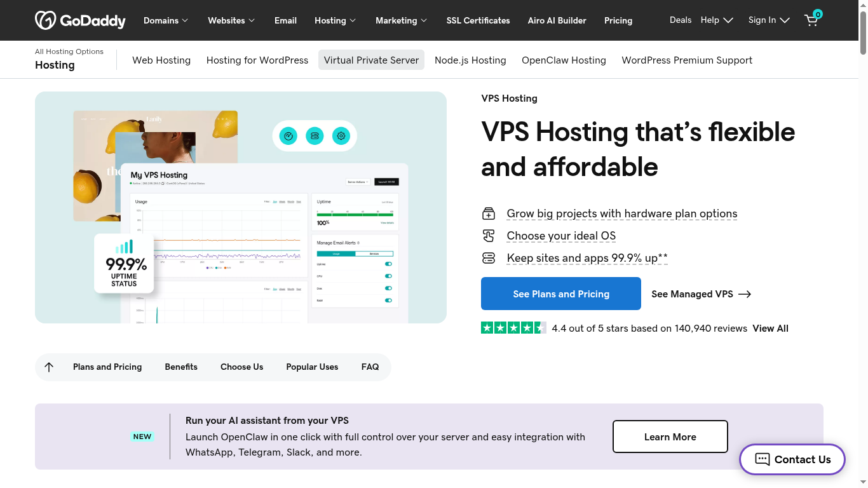Click the speedometer icon in the hero image
The width and height of the screenshot is (868, 488).
[x=288, y=135]
